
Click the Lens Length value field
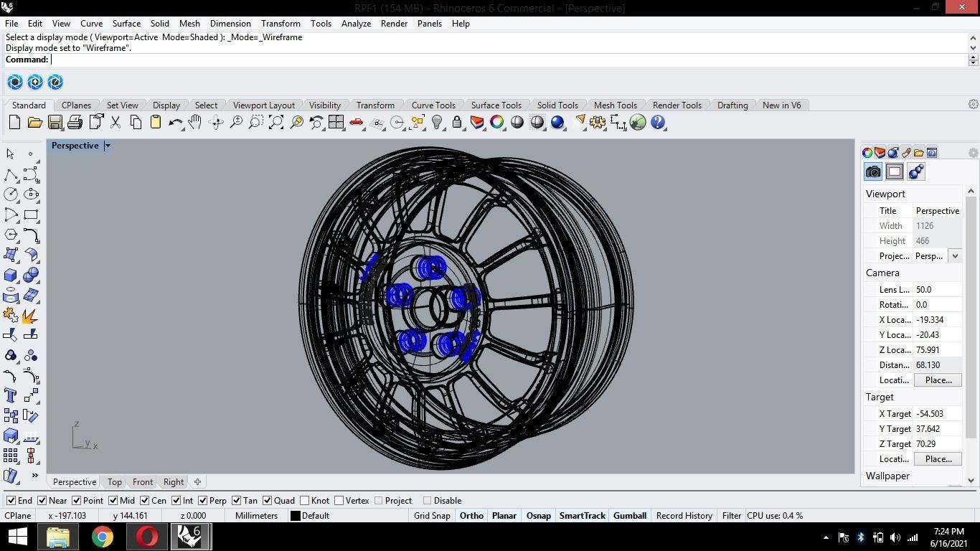point(937,290)
